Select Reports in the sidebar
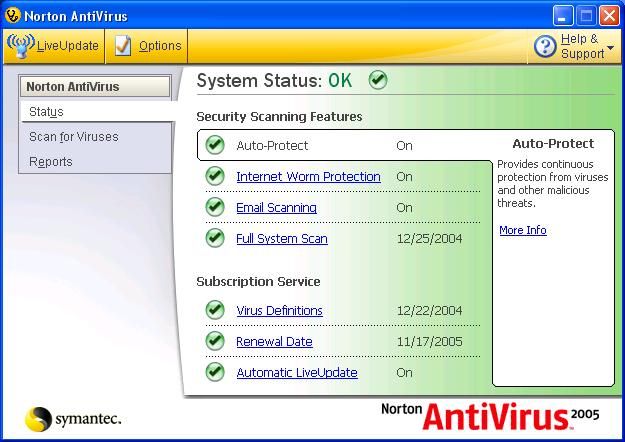The height and width of the screenshot is (442, 625). tap(51, 162)
